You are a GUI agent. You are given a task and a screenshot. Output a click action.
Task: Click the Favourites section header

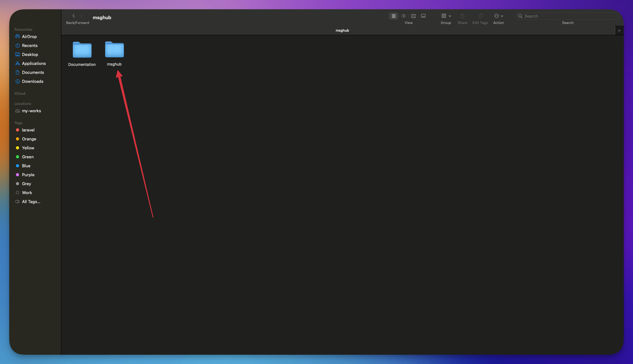[x=23, y=30]
